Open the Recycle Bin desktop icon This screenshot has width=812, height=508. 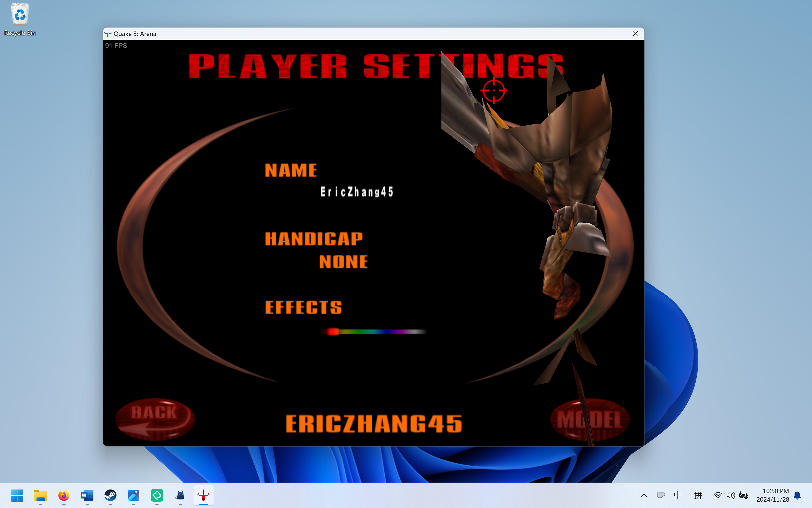(x=20, y=20)
